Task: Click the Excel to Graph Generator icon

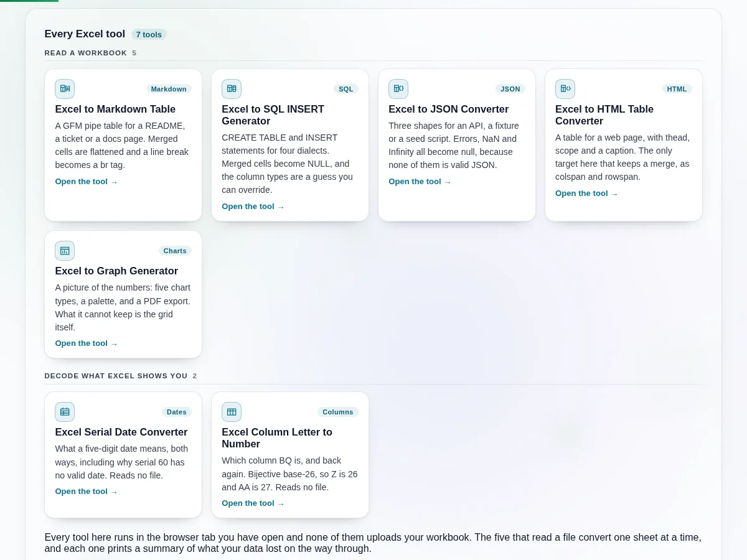Action: (x=65, y=251)
